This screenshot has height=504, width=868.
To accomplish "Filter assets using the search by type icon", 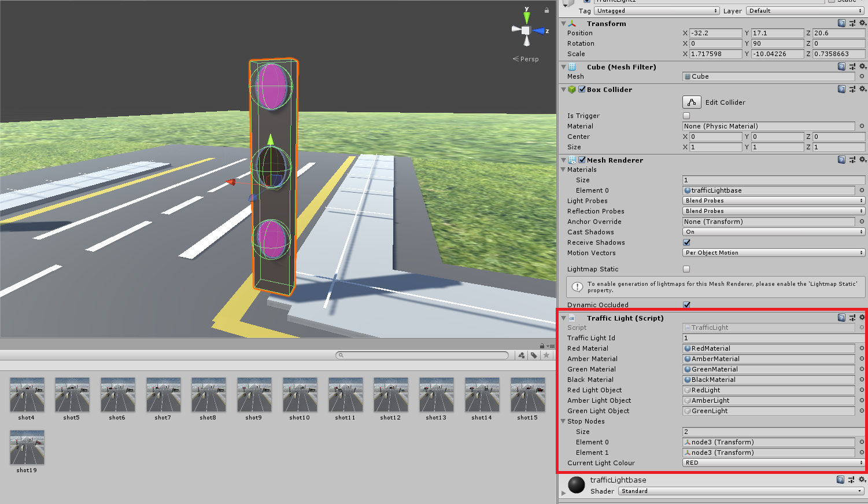I will tap(522, 355).
